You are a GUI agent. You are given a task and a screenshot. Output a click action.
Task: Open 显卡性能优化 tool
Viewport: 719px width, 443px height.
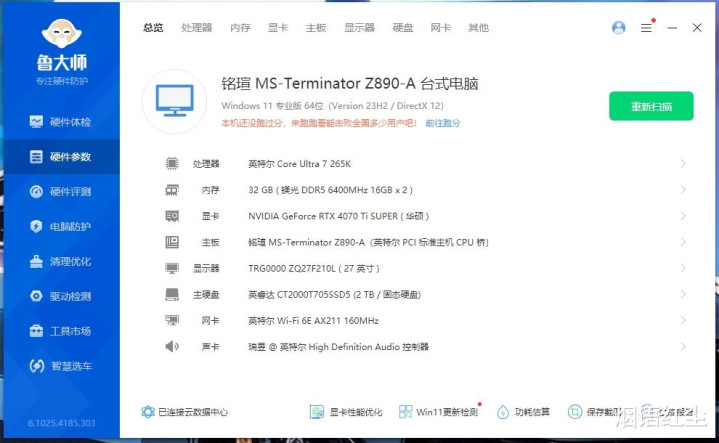coord(346,412)
